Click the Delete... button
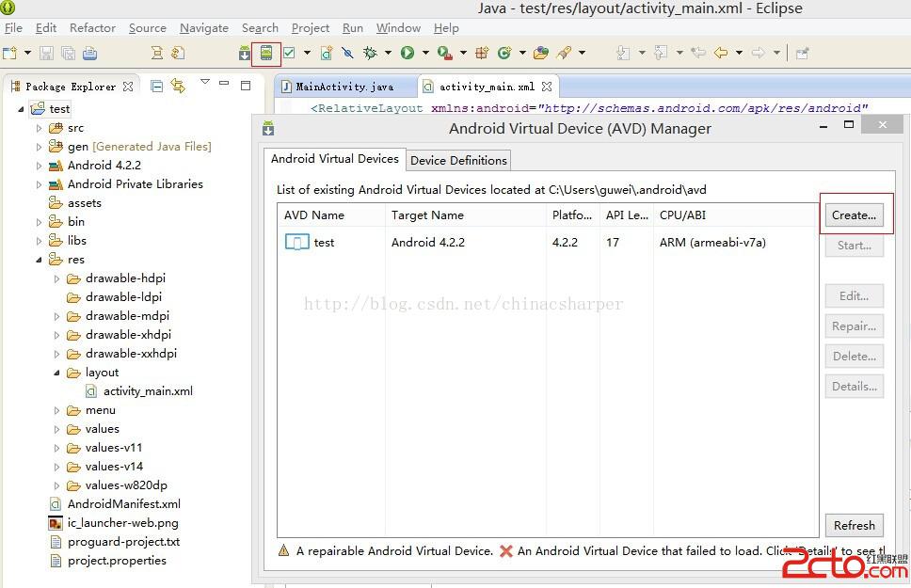Screen dimensions: 911x588 (855, 357)
